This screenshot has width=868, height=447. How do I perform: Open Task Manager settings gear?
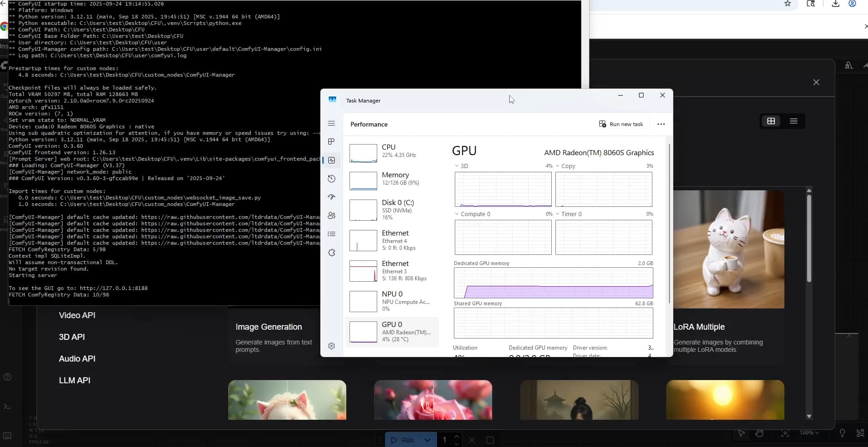tap(332, 346)
